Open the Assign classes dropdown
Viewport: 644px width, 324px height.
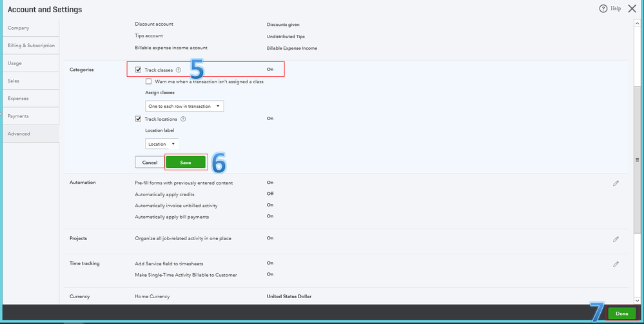click(184, 106)
